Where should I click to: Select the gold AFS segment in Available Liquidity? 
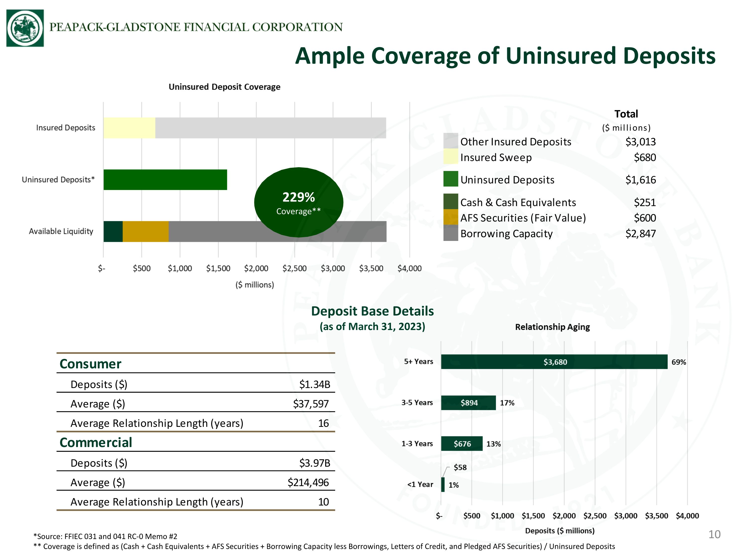146,231
